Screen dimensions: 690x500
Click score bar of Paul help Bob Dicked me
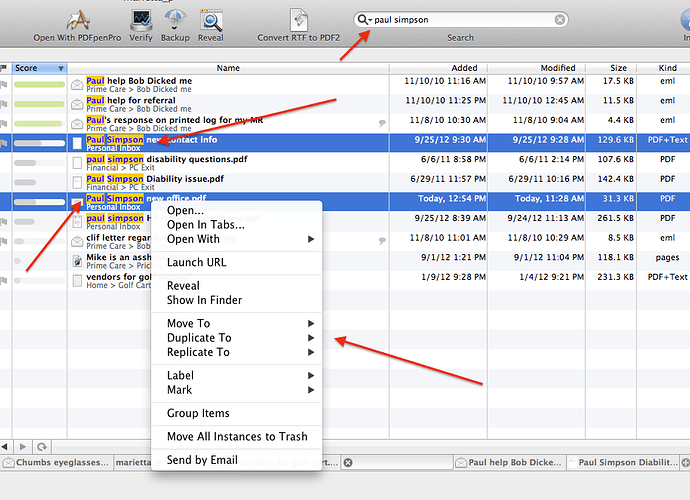pyautogui.click(x=39, y=85)
